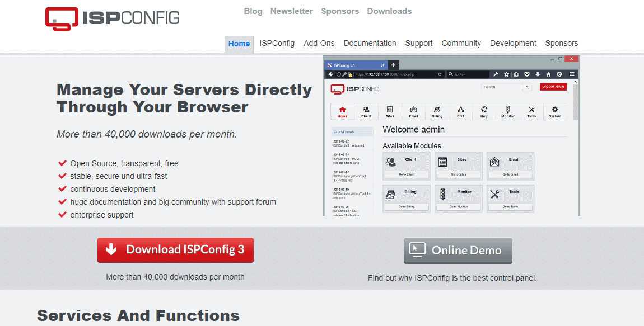Open the Development menu item
The width and height of the screenshot is (644, 326).
pos(513,43)
